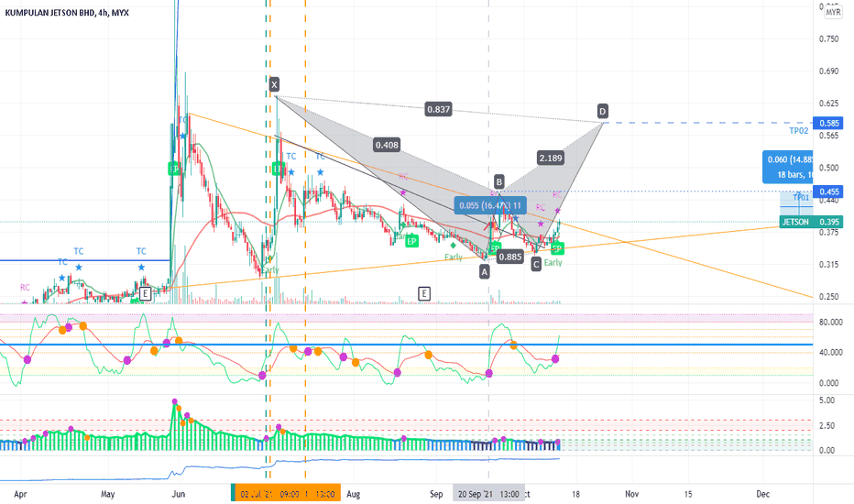Select the X point of harmonic pattern
The height and width of the screenshot is (504, 854).
tap(274, 84)
